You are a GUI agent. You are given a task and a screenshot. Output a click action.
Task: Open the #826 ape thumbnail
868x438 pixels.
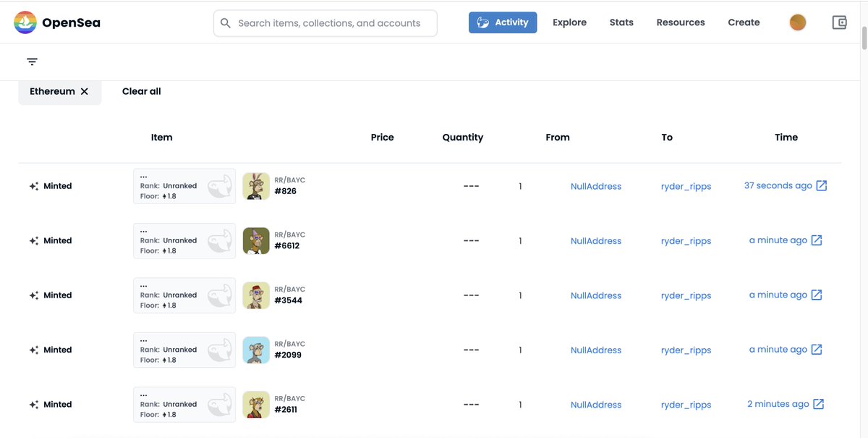point(256,186)
